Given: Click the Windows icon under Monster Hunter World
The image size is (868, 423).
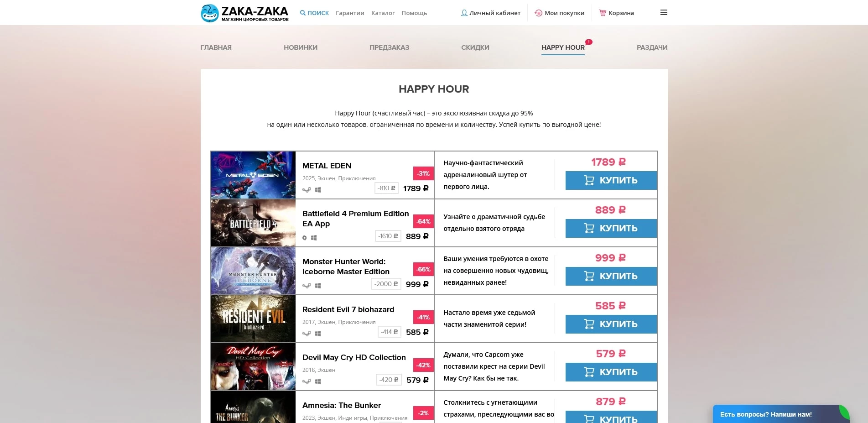Looking at the screenshot, I should pos(318,285).
